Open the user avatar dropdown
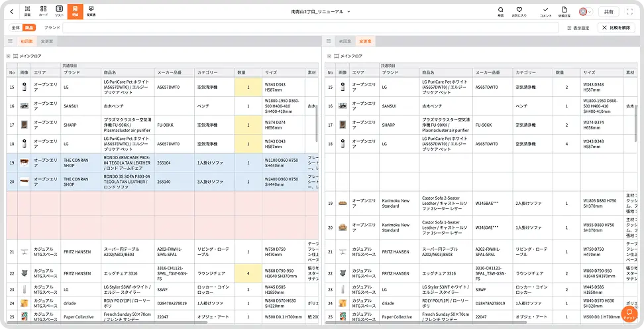The width and height of the screenshot is (644, 329). coord(584,11)
